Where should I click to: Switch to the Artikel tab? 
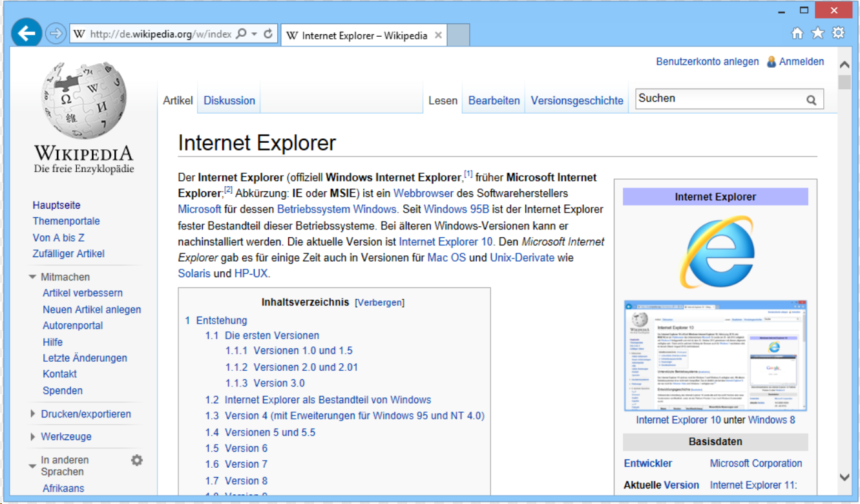178,101
